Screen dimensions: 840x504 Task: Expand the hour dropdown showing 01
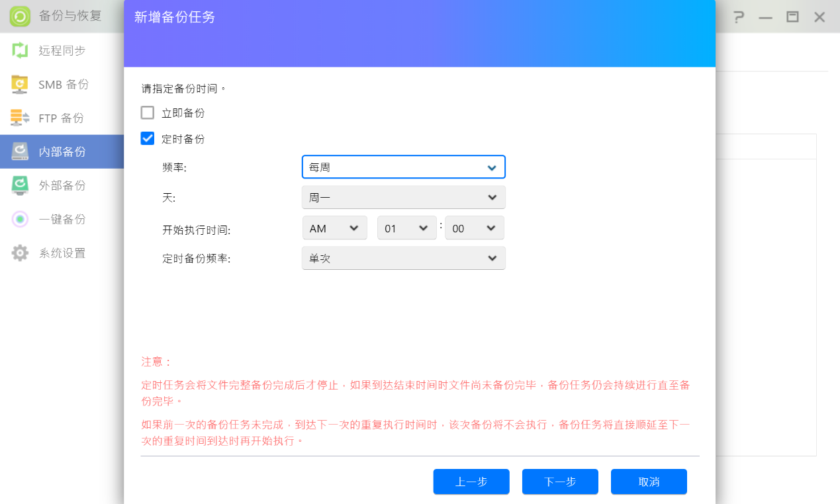[406, 228]
